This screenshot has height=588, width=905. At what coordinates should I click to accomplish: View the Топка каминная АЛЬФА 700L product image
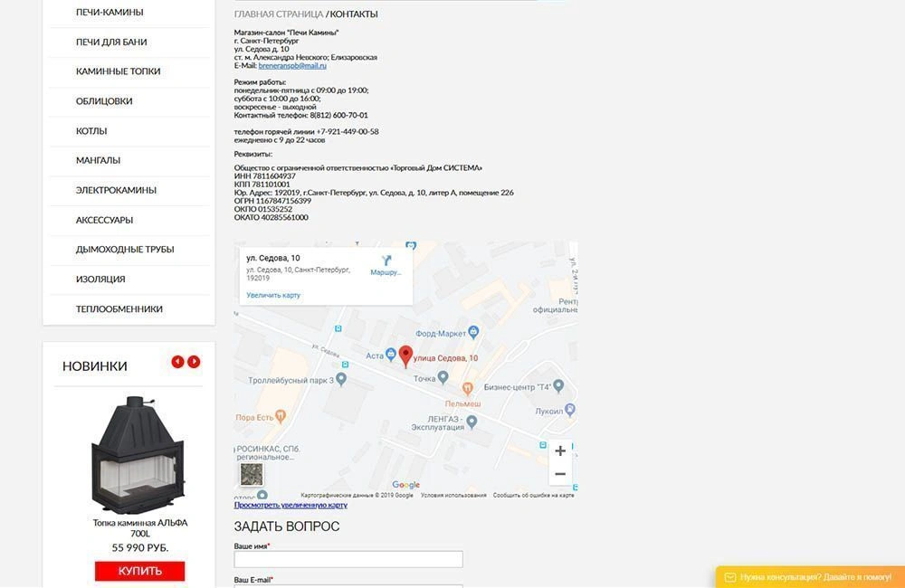pos(138,452)
